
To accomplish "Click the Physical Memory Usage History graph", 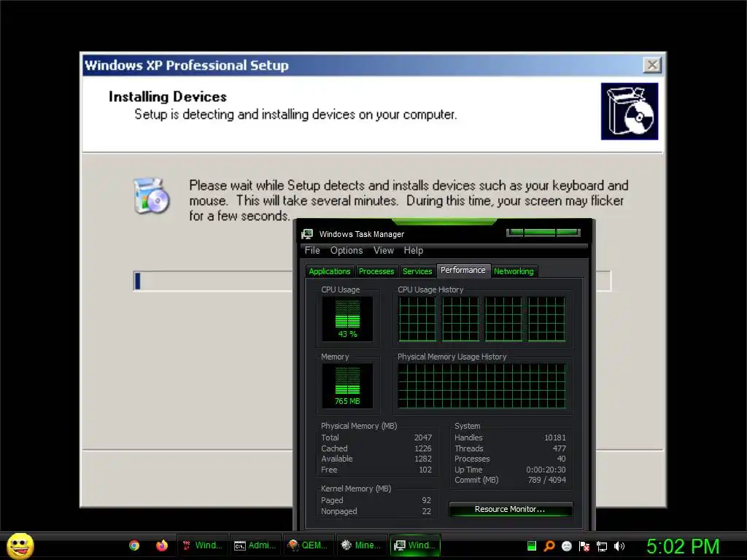I will [x=482, y=386].
